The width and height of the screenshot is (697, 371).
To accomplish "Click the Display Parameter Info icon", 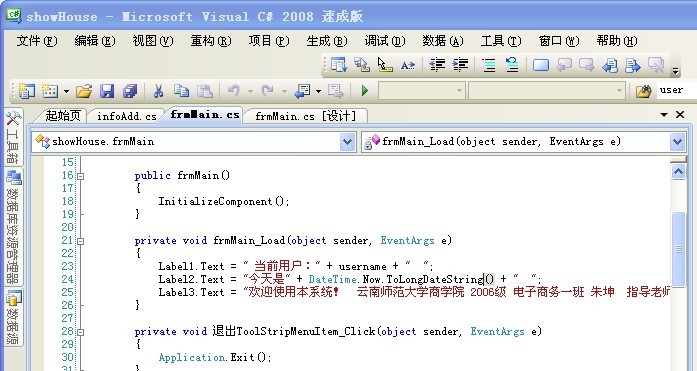I will point(362,65).
